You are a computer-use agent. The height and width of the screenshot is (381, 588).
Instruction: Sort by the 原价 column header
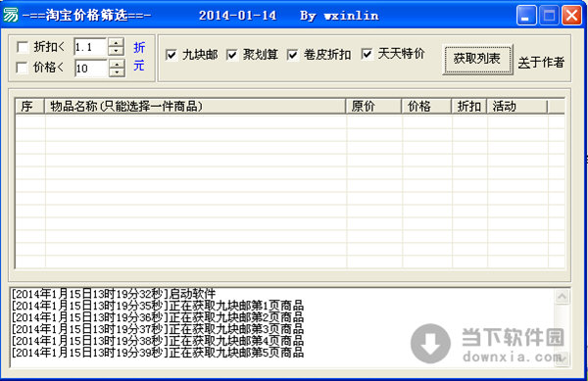[373, 107]
